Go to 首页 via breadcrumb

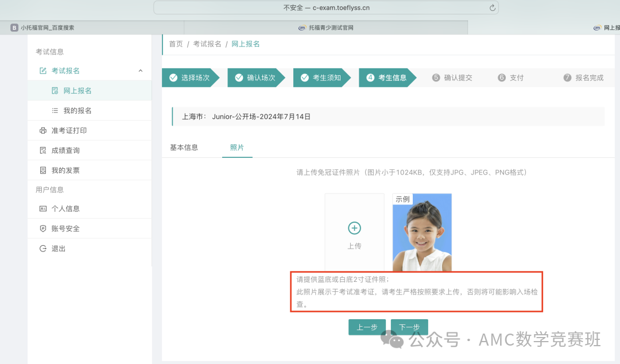[x=176, y=44]
